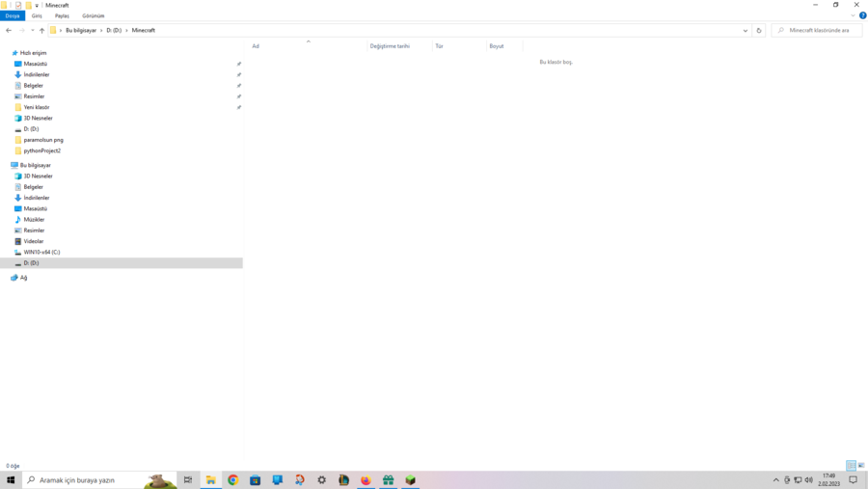Refresh the Minecraft folder view

[759, 31]
